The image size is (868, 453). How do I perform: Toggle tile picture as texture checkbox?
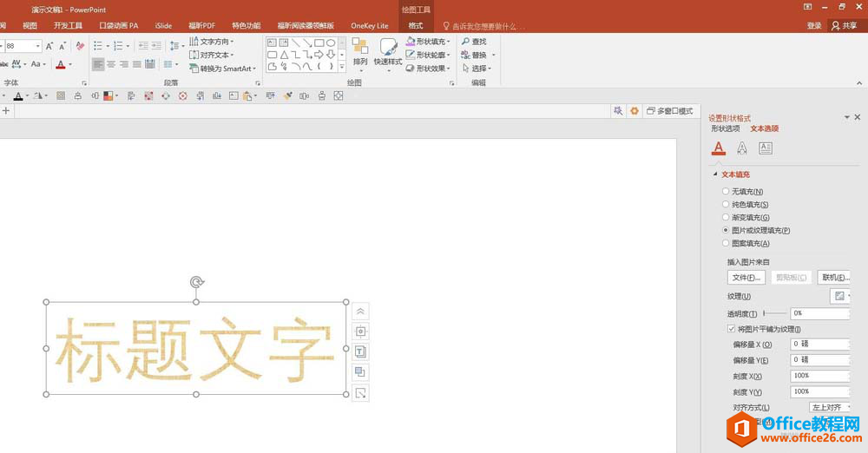731,330
